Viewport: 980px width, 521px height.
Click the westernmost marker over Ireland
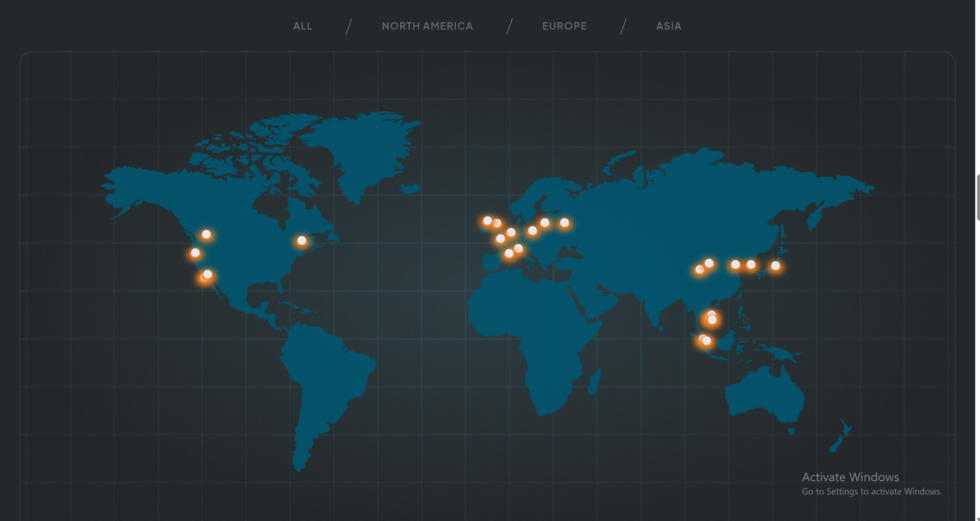tap(487, 221)
